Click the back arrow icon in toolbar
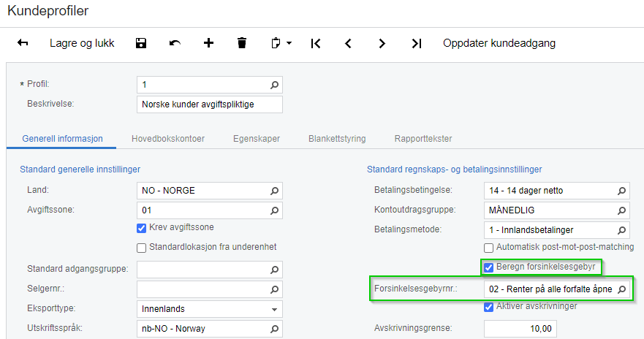 click(23, 43)
